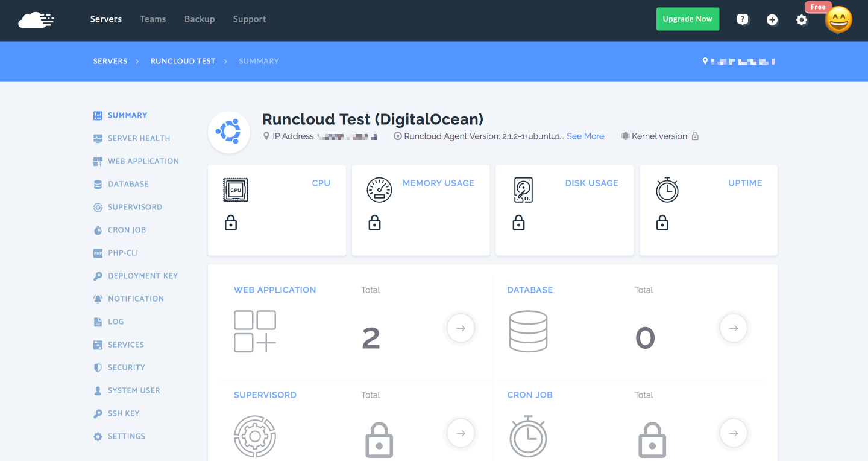Click the PHP-CLI sidebar icon

(98, 253)
